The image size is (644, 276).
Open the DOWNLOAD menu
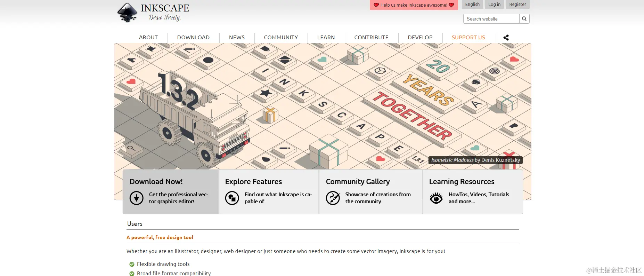193,38
